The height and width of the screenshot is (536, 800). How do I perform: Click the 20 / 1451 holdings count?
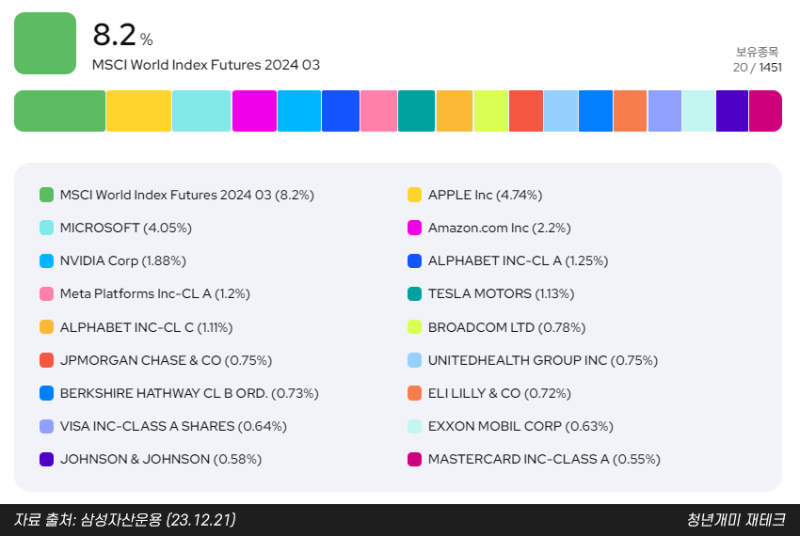[x=757, y=67]
